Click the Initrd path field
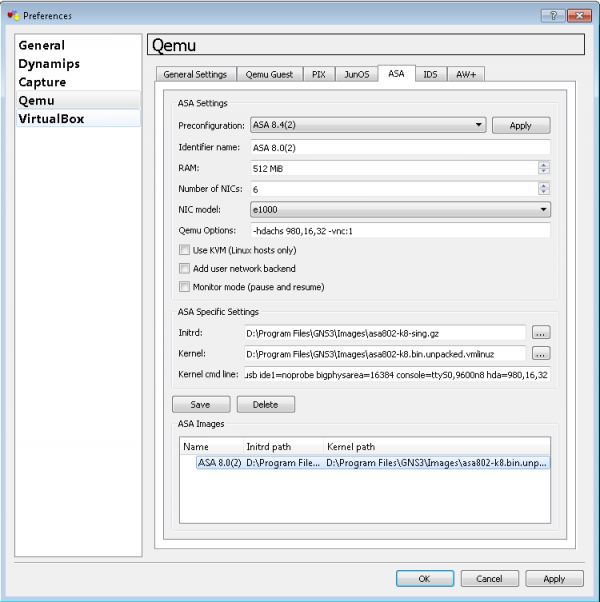Screen dimensions: 600x602 385,333
